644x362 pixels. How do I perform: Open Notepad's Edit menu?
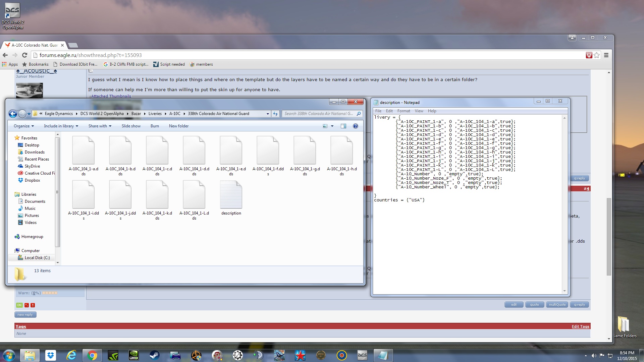point(389,111)
